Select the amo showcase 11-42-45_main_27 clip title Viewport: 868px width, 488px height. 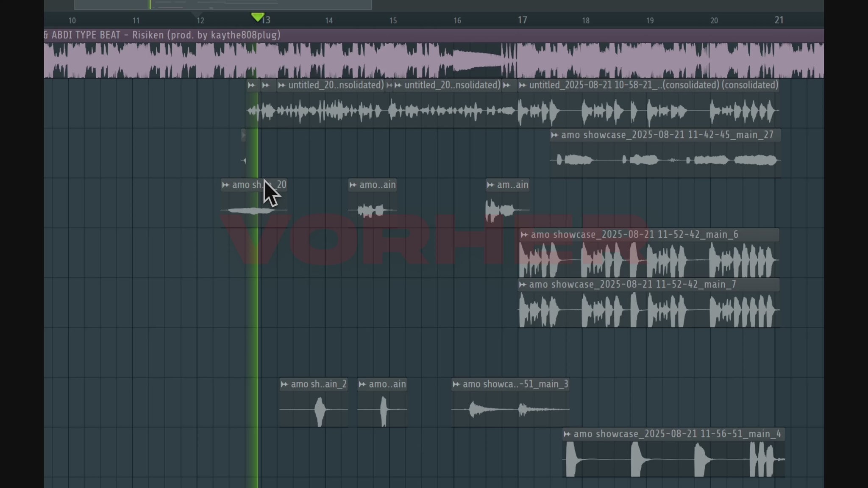[667, 135]
